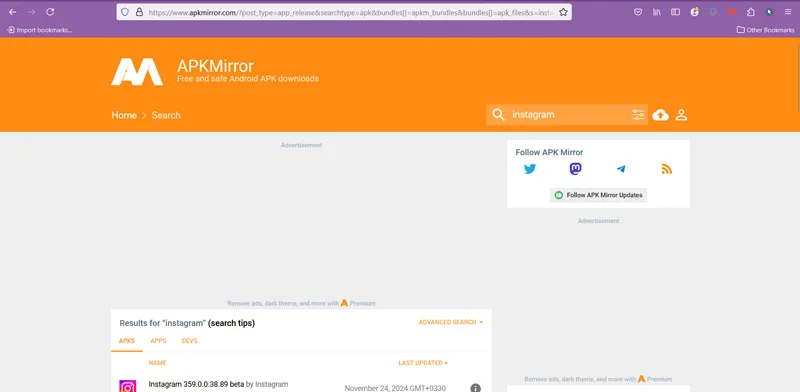Open the Pocket save icon
This screenshot has width=800, height=392.
(x=638, y=12)
